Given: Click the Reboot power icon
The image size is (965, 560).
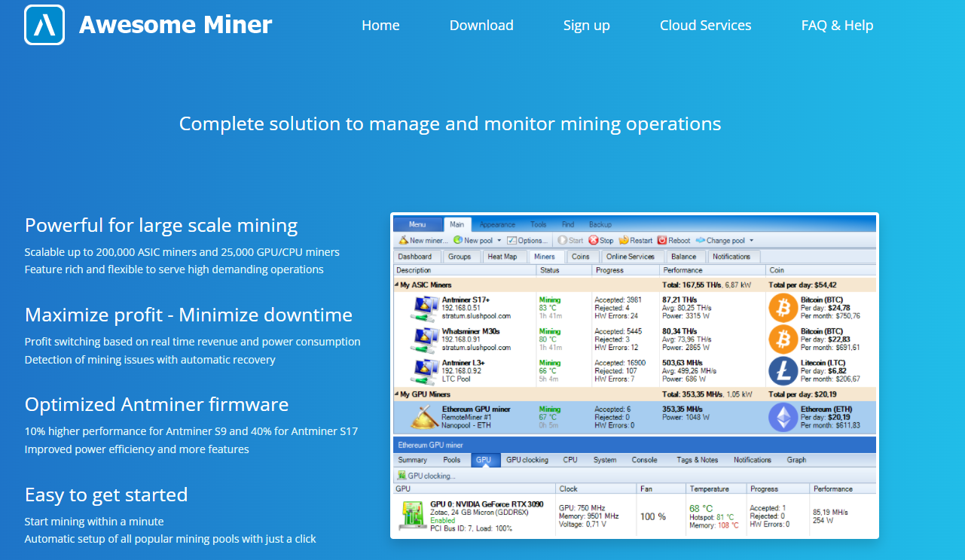Looking at the screenshot, I should (x=662, y=240).
